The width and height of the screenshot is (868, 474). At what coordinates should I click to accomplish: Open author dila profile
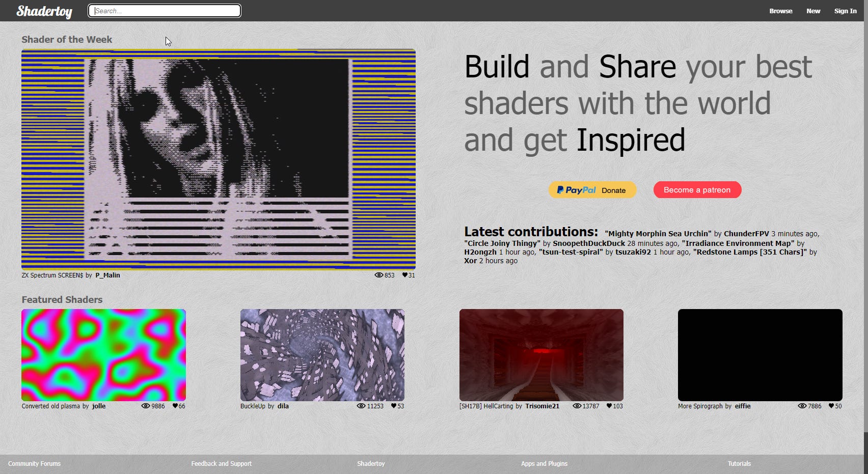point(283,406)
